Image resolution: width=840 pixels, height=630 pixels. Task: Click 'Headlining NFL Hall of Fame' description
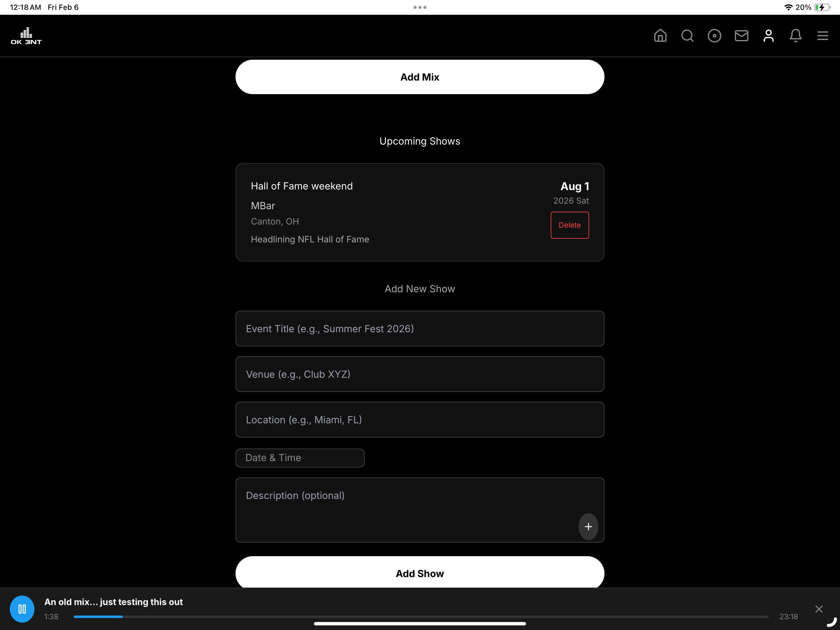pyautogui.click(x=310, y=239)
